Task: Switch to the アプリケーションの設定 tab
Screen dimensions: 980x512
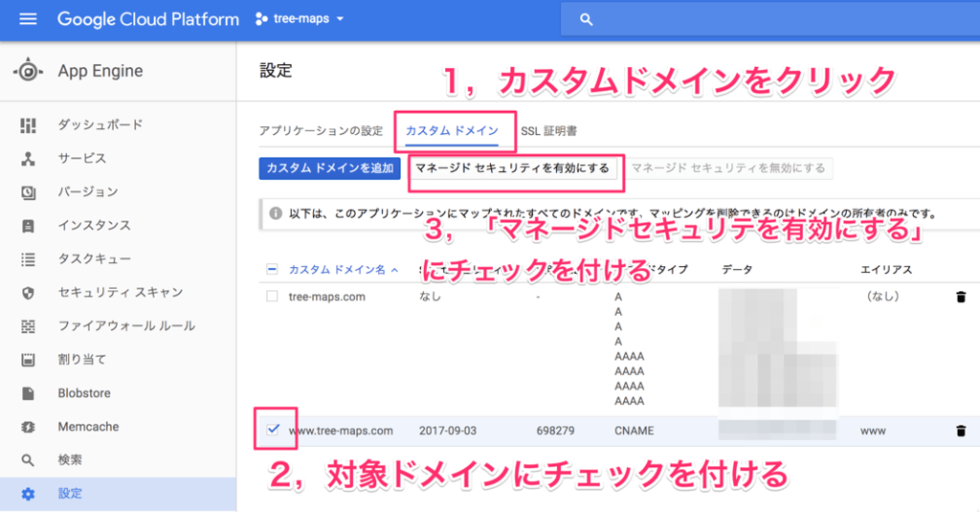Action: pyautogui.click(x=321, y=131)
